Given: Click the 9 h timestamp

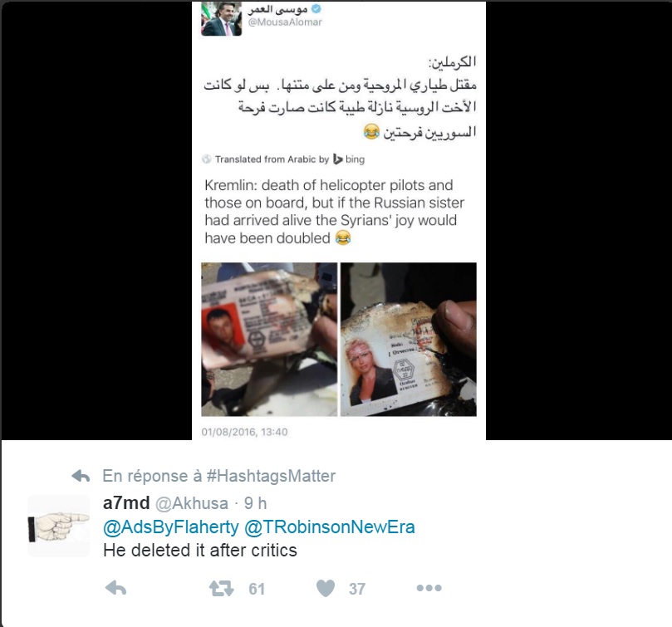Looking at the screenshot, I should coord(256,503).
